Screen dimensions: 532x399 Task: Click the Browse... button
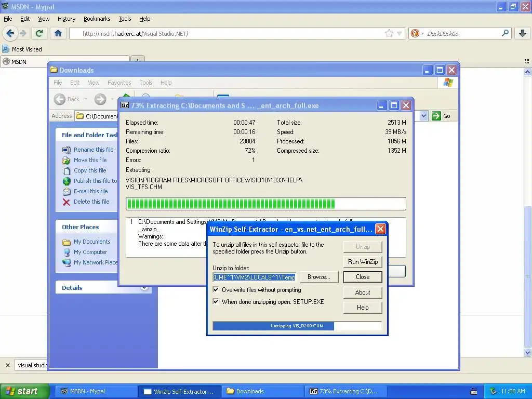click(319, 277)
